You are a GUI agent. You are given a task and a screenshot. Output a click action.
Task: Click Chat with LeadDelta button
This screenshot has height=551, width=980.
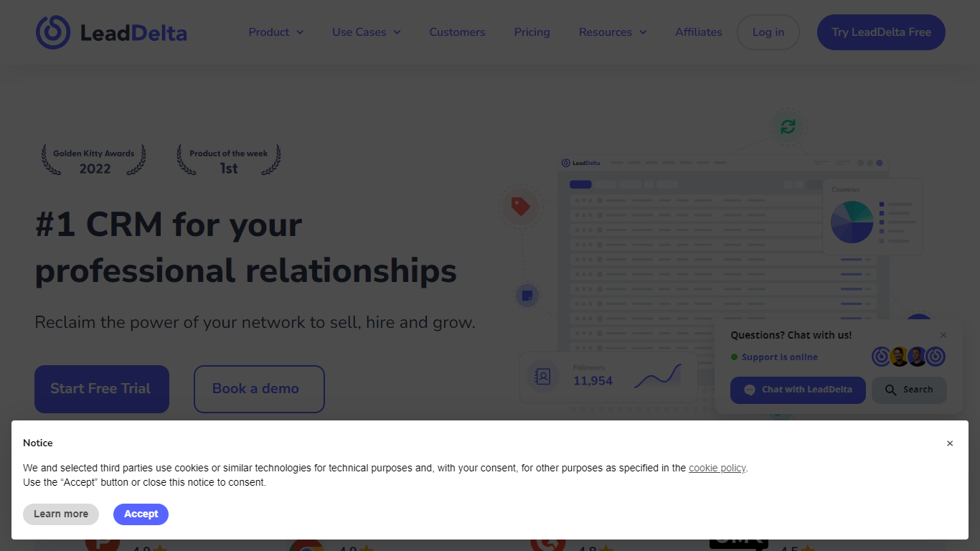coord(798,390)
